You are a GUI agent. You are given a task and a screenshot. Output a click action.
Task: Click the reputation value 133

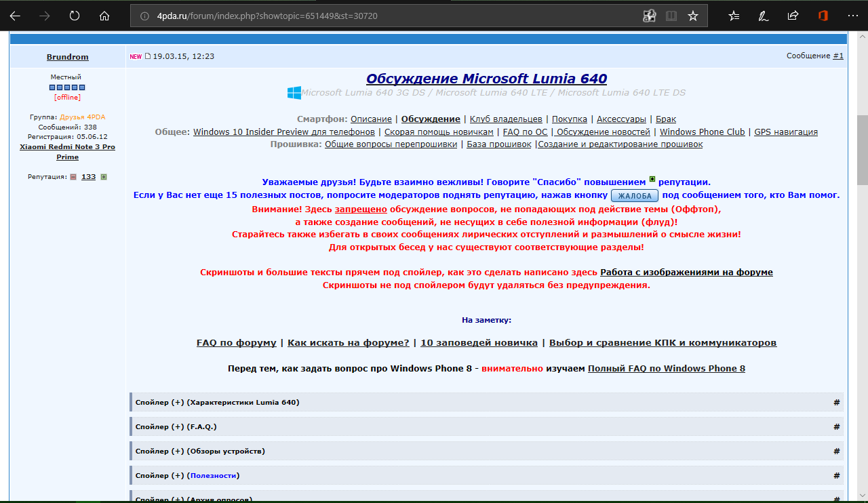88,177
